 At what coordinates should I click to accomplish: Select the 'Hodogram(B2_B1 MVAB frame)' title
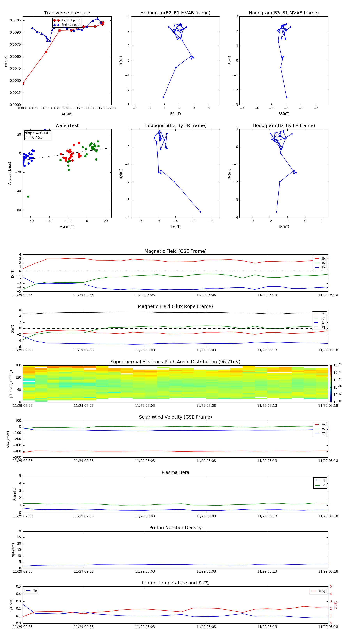tap(175, 13)
